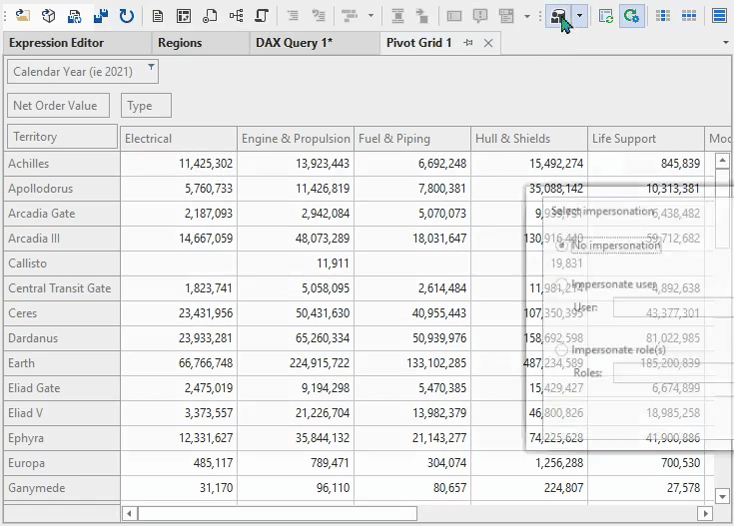Click the grayed bracket box toolbar icon

point(454,16)
